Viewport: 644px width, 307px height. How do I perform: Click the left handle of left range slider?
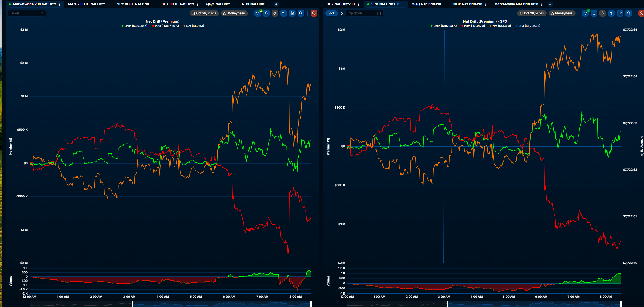pyautogui.click(x=133, y=304)
